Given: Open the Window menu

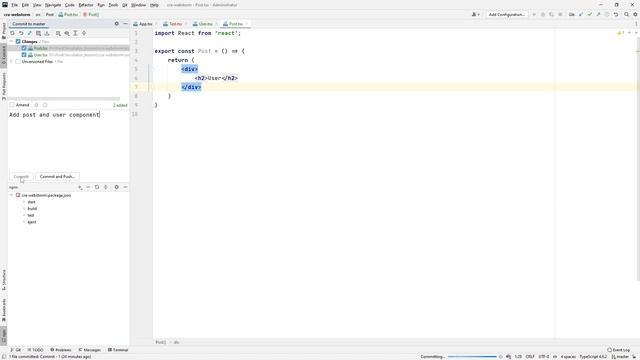Looking at the screenshot, I should click(138, 5).
